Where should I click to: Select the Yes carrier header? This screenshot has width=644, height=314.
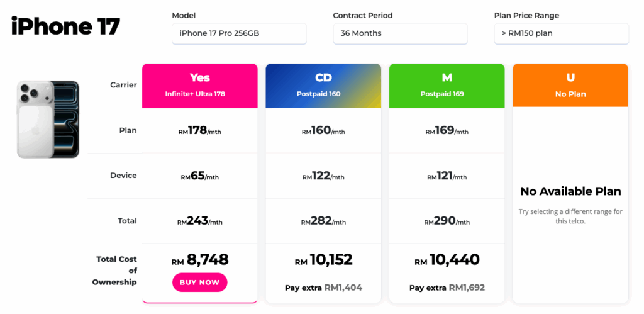(x=199, y=84)
